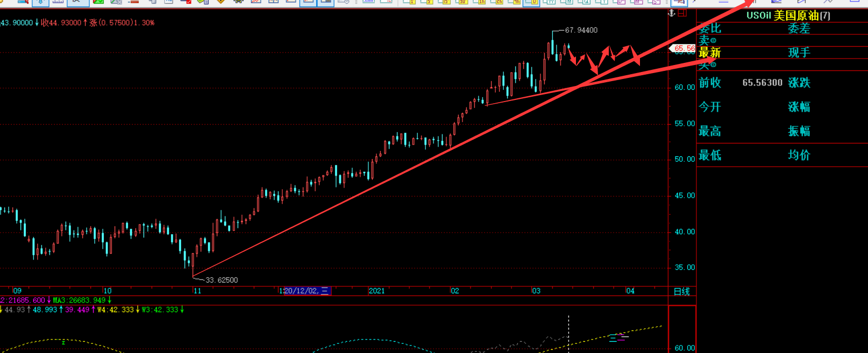Click the 前收 65.56300 value
Image resolution: width=868 pixels, height=353 pixels.
[x=762, y=83]
